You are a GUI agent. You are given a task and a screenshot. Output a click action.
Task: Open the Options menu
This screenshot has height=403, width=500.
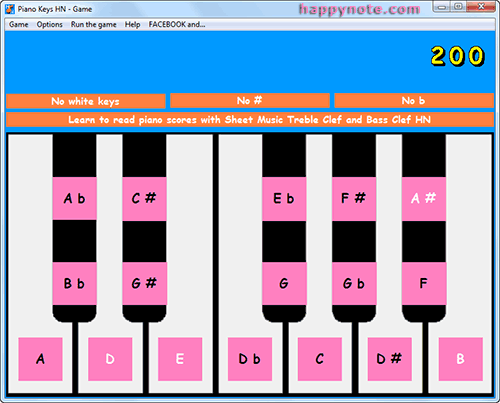pyautogui.click(x=50, y=24)
